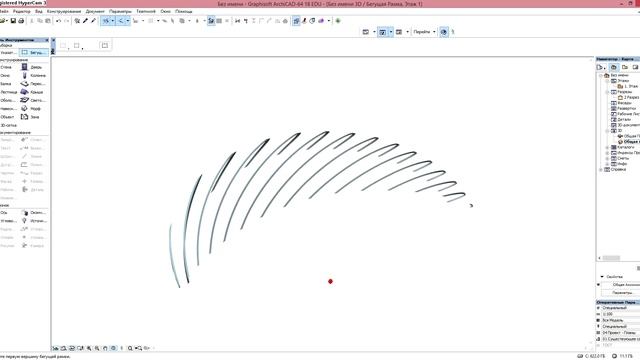The height and width of the screenshot is (360, 640).
Task: Select the Перекрытие slab tool
Action: click(x=33, y=84)
